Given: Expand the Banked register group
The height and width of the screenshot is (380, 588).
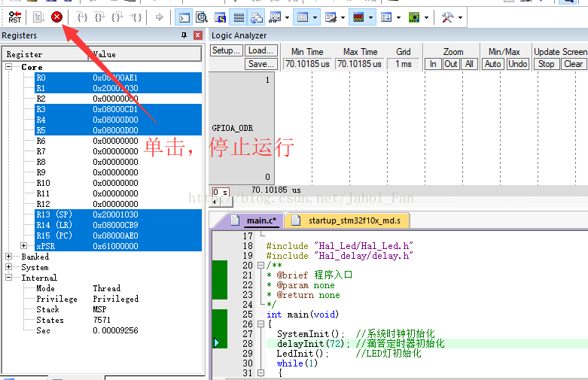Looking at the screenshot, I should pos(8,257).
